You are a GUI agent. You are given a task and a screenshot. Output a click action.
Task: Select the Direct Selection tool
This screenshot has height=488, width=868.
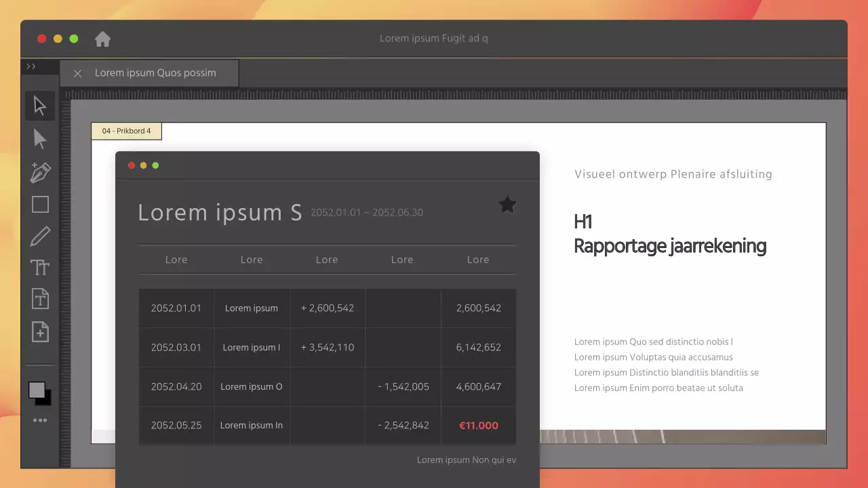point(40,139)
